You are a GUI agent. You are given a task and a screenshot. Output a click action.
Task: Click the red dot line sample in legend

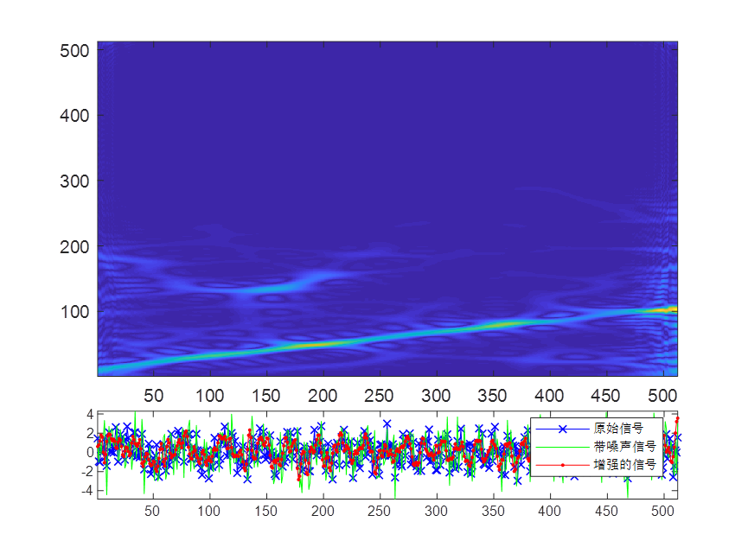point(561,465)
